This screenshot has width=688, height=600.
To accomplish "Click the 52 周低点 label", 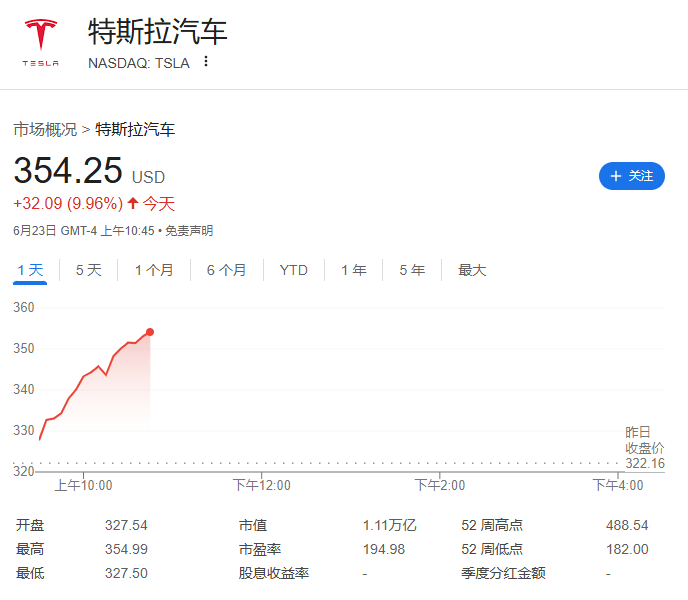I will [492, 550].
